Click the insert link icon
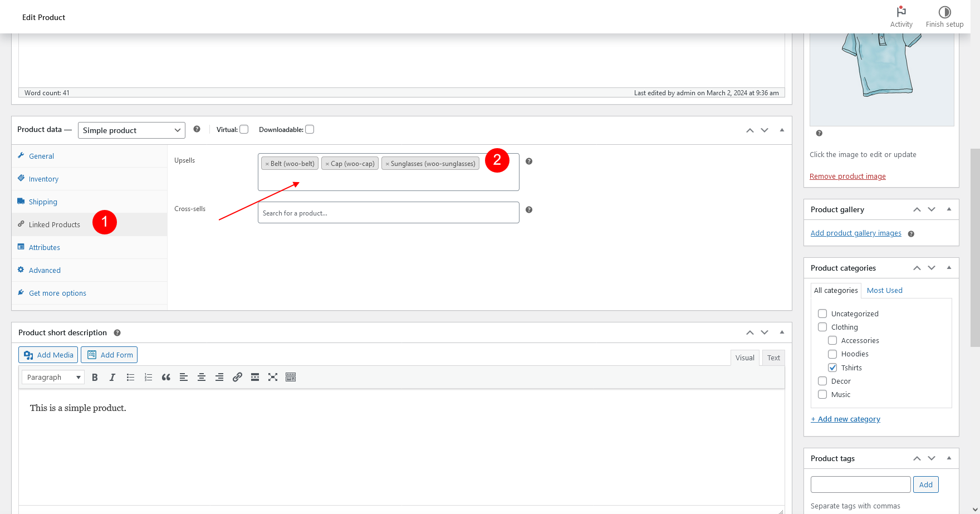 [237, 378]
